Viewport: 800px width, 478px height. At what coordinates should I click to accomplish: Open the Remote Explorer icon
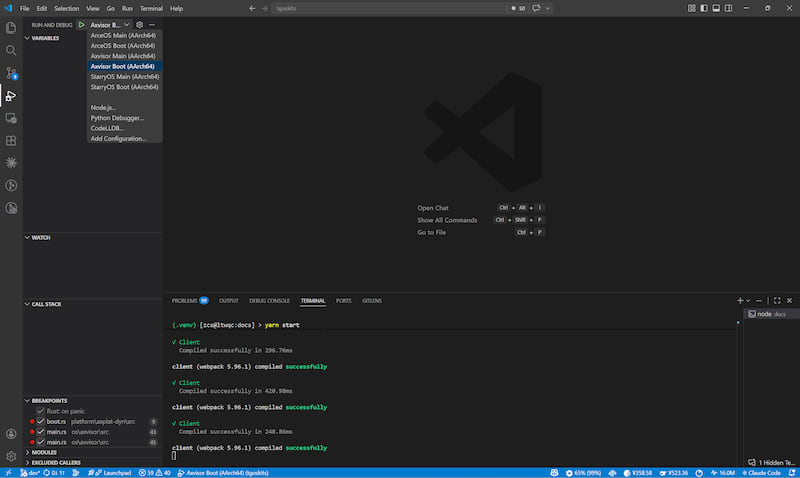pyautogui.click(x=11, y=118)
